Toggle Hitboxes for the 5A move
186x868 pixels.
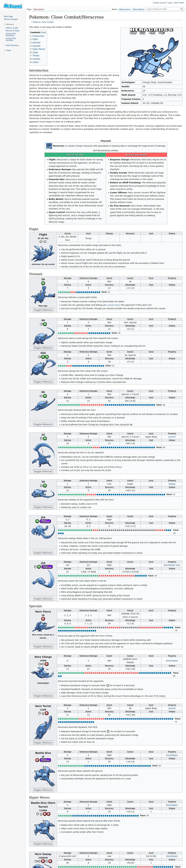pyautogui.click(x=43, y=310)
